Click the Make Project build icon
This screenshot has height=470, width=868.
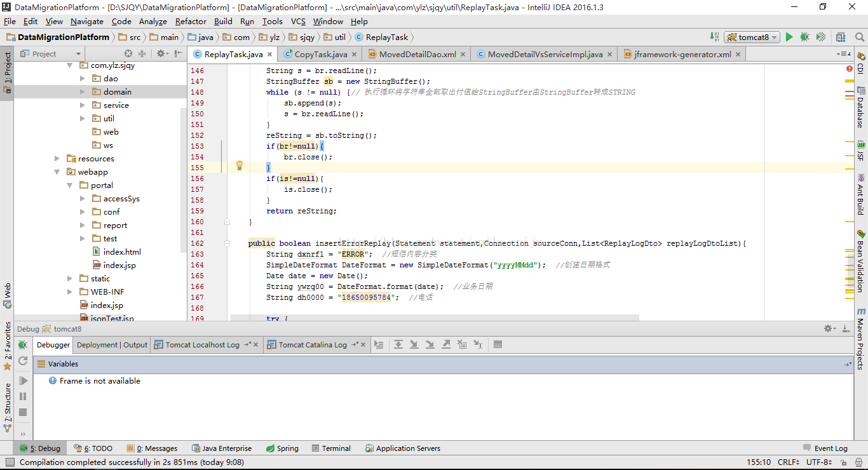(714, 37)
